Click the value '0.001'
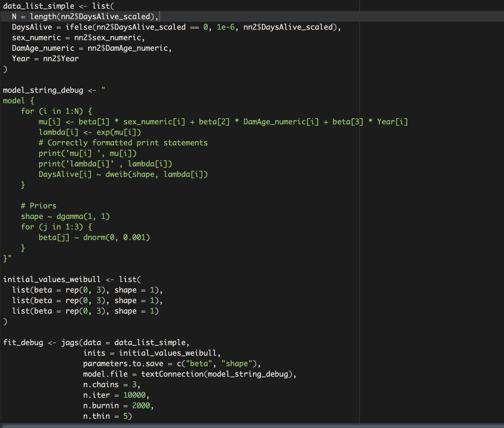The width and height of the screenshot is (504, 428). (135, 237)
